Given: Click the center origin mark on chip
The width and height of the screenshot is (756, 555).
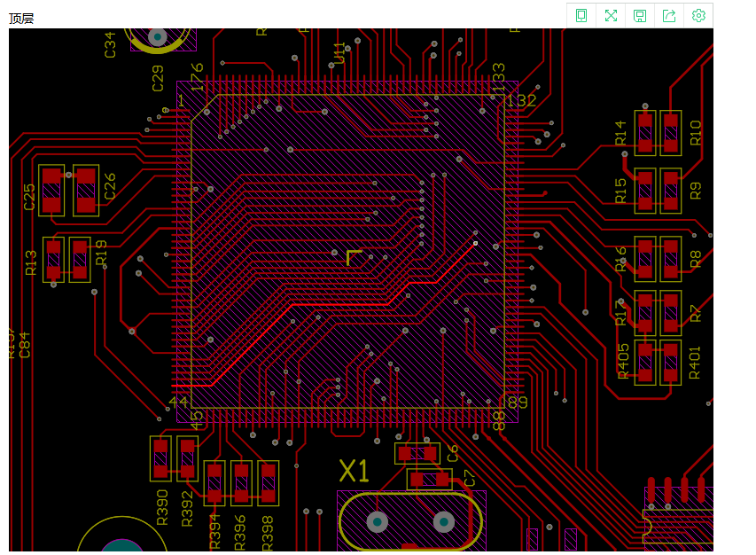Looking at the screenshot, I should point(354,257).
